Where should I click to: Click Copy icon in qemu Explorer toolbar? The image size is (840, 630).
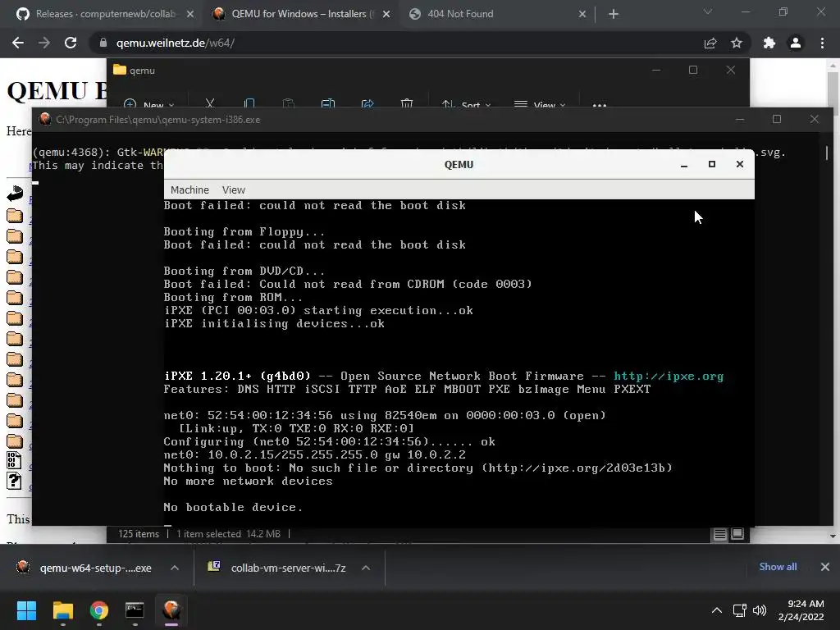point(249,103)
